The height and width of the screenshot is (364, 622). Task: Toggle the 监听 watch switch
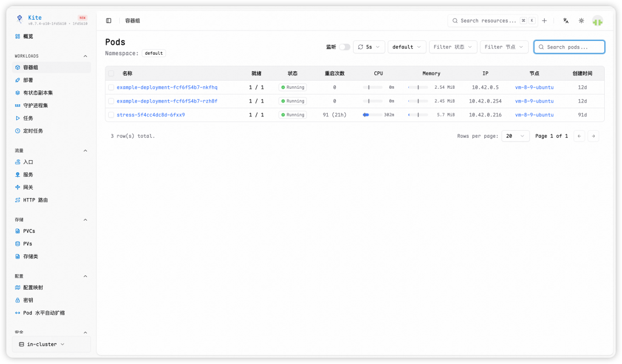point(344,47)
